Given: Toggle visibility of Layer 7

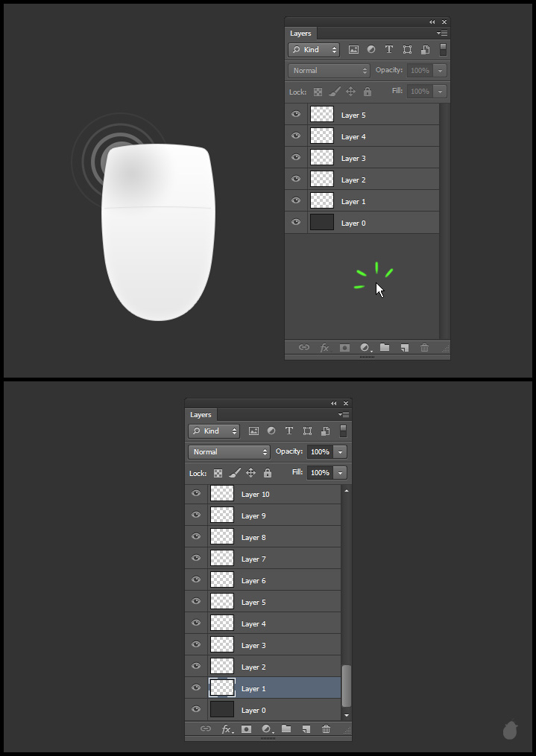Looking at the screenshot, I should (x=196, y=558).
